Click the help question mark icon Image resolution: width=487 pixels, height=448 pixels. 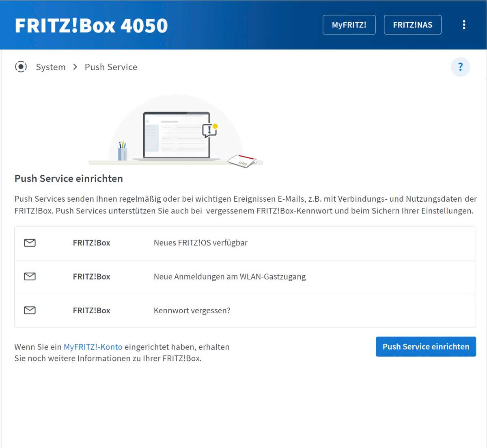460,67
